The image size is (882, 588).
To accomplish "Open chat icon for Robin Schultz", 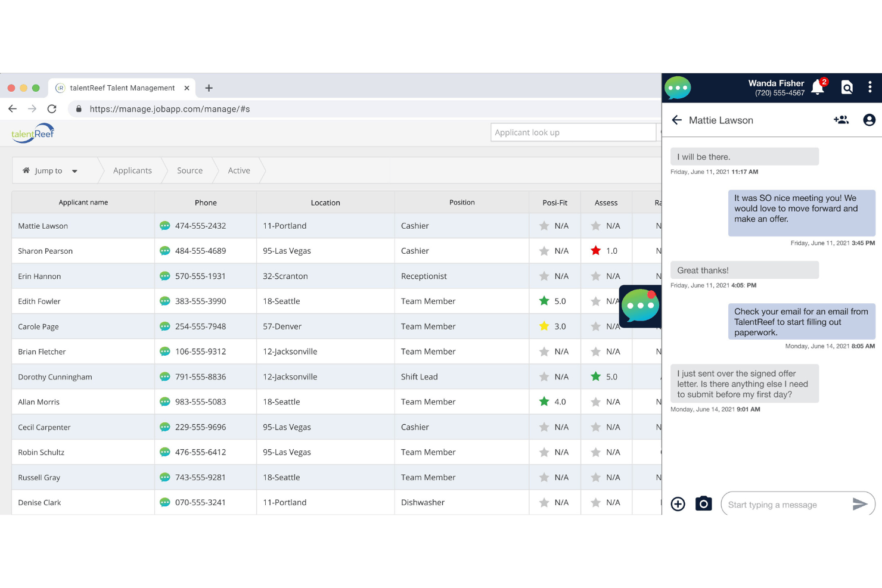I will [165, 452].
